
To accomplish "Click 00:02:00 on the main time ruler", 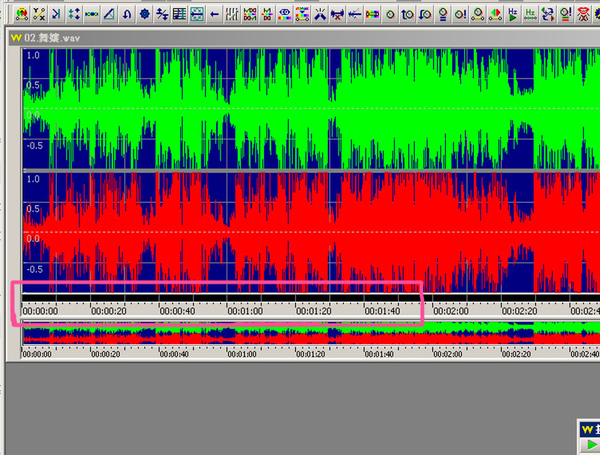I will [x=450, y=311].
